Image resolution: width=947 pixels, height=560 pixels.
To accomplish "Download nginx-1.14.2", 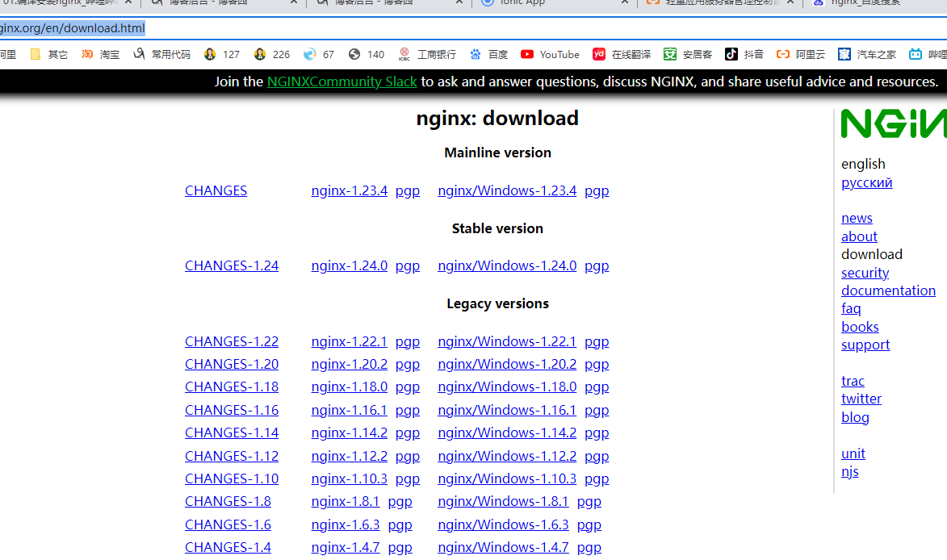I will tap(349, 433).
